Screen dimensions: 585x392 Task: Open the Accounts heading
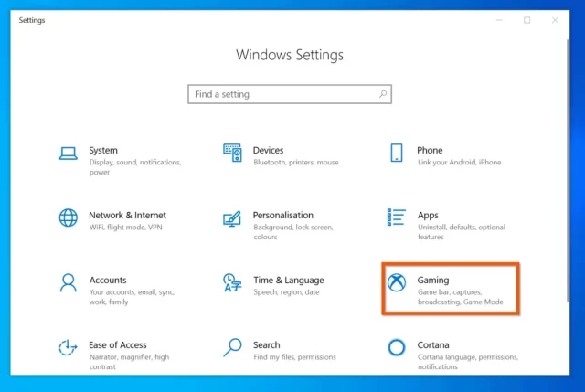point(108,281)
